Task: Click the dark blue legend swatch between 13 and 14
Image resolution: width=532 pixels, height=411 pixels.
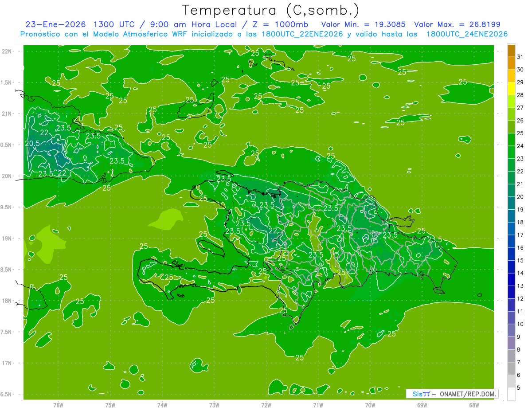Action: [x=511, y=279]
